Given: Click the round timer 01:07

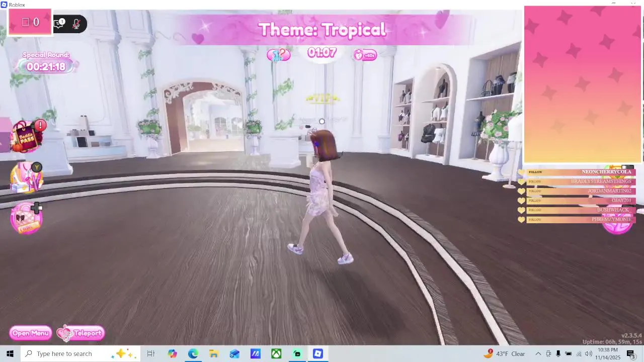Looking at the screenshot, I should (322, 52).
